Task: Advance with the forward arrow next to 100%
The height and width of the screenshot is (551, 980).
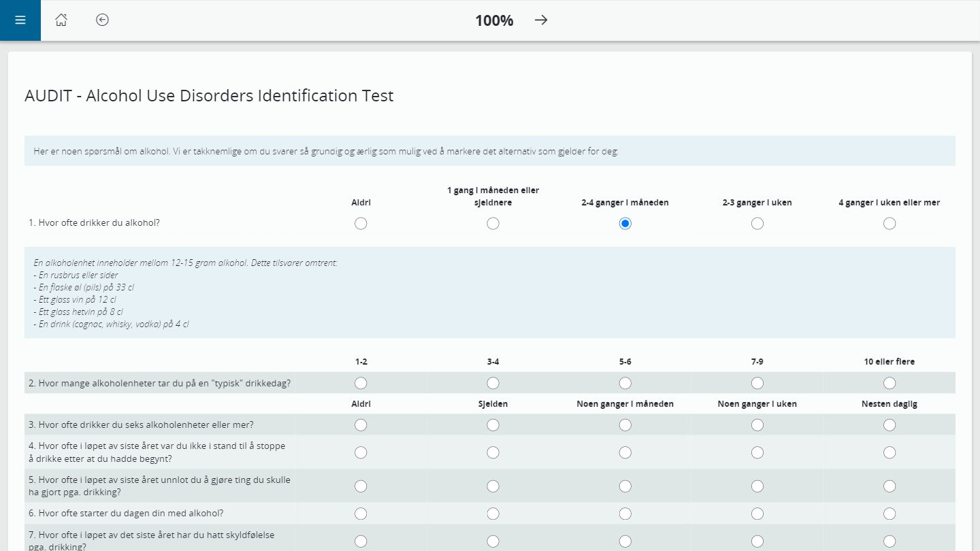Action: [541, 20]
